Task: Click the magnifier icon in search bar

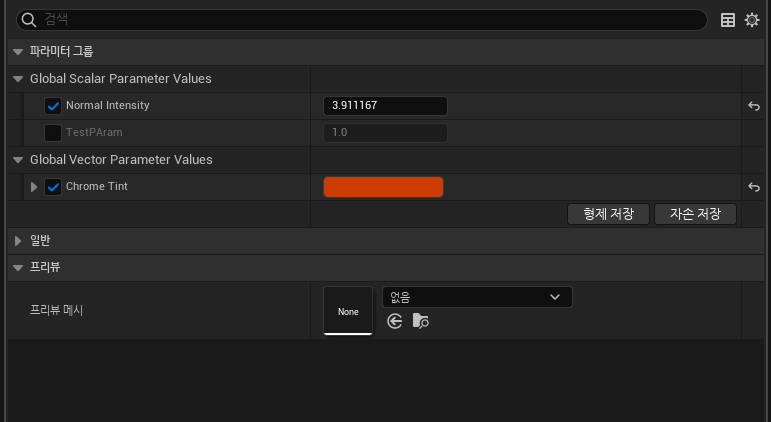Action: click(28, 20)
